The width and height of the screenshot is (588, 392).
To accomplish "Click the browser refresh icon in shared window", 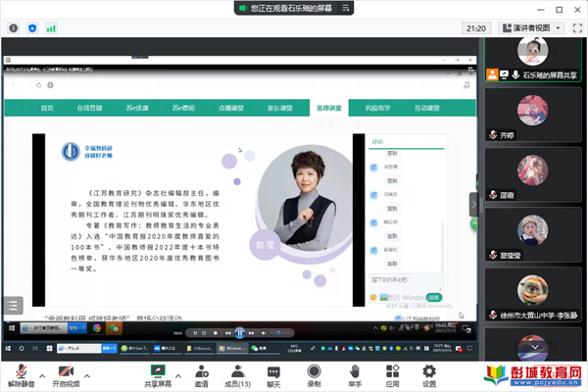I will pos(38,85).
